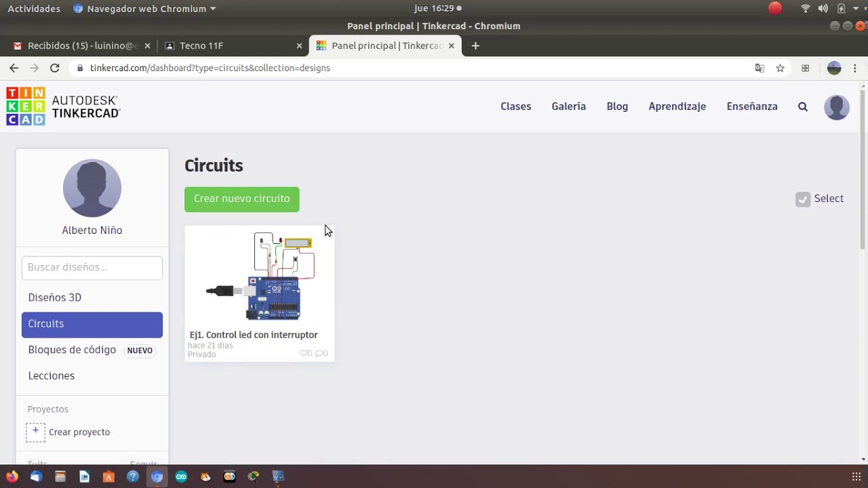Launch Firefox from the dock
868x488 pixels.
[12, 476]
